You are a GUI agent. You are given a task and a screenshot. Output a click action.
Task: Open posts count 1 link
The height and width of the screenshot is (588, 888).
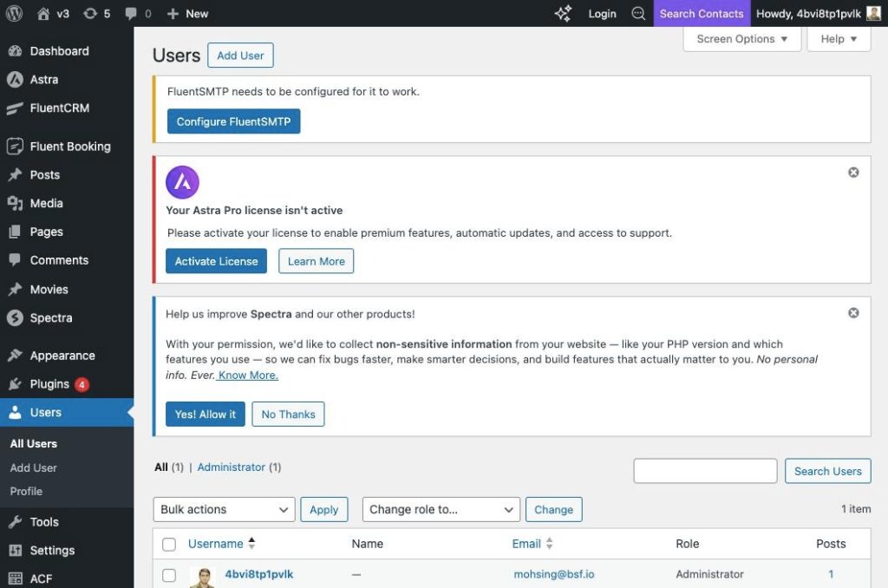831,574
